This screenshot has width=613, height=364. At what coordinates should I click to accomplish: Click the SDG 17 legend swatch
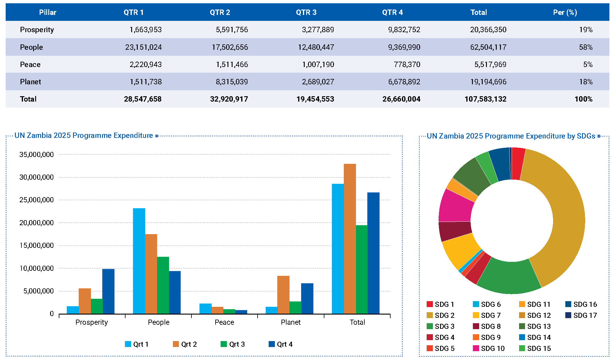click(568, 315)
